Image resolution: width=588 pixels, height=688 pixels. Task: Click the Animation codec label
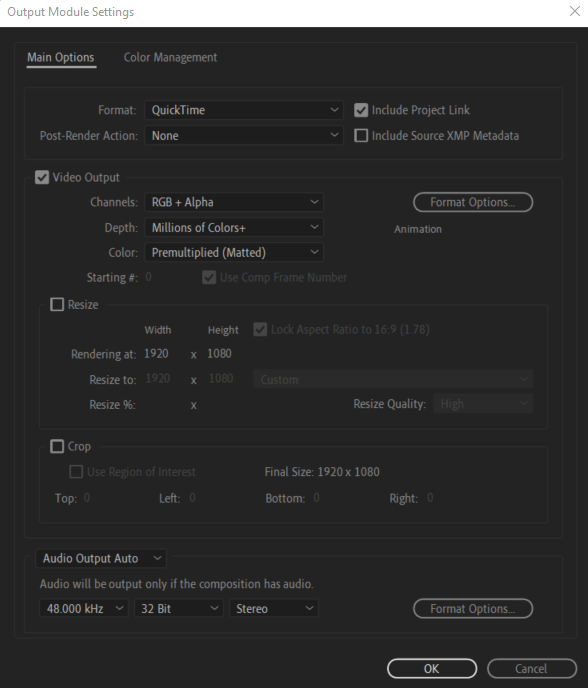coord(418,229)
